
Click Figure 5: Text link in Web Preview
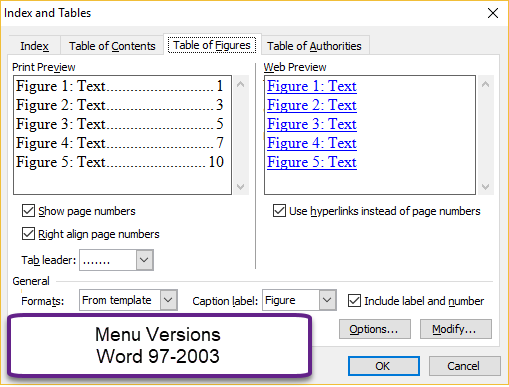tap(312, 162)
